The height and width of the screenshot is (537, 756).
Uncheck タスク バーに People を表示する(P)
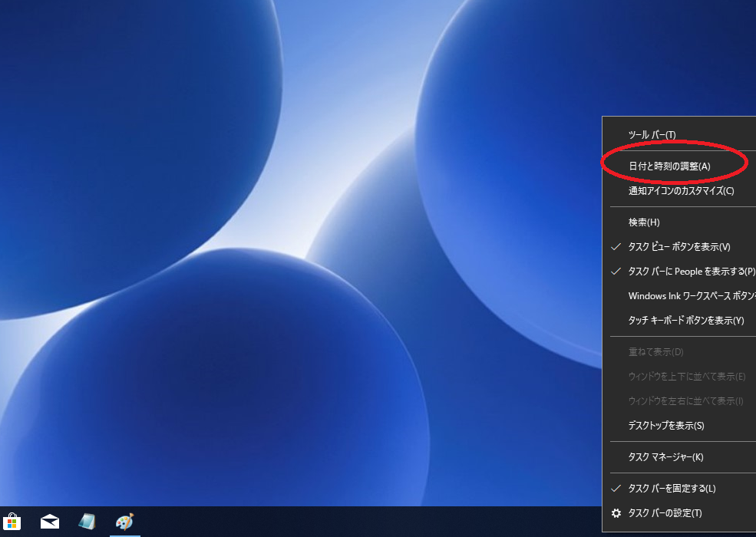[691, 272]
